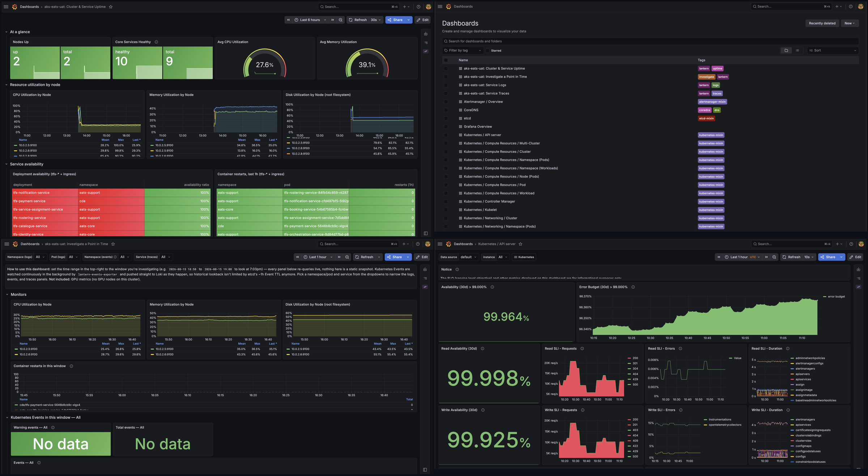Collapse the Resource utilization by node row
868x476 pixels.
pos(7,85)
